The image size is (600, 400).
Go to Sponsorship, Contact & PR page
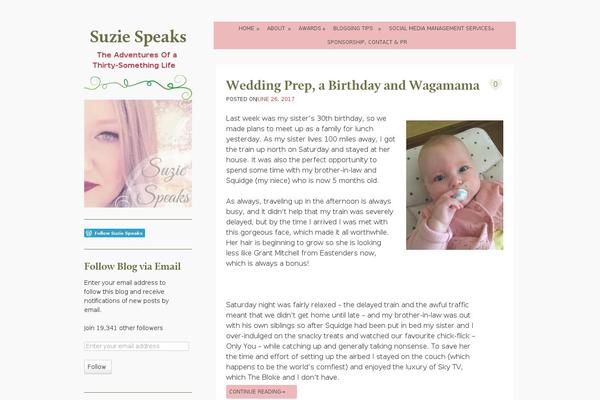pos(367,42)
